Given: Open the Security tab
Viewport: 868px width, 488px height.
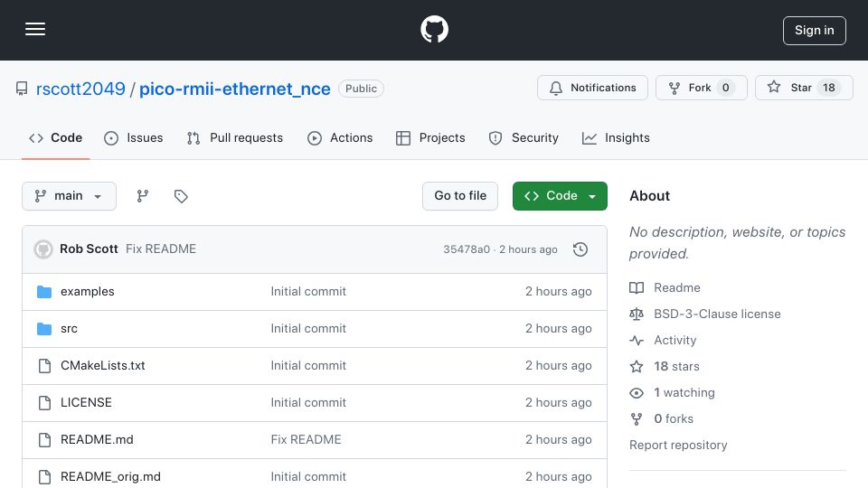Looking at the screenshot, I should [x=524, y=137].
